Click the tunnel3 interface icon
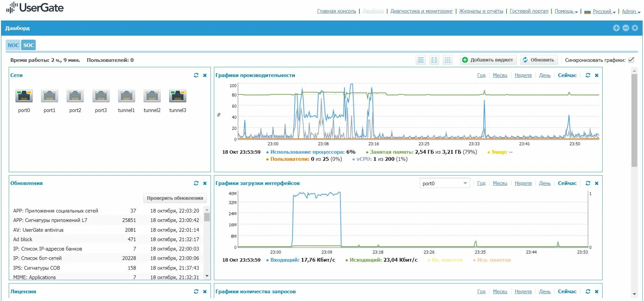Screen dimensions: 644x301 (x=178, y=96)
